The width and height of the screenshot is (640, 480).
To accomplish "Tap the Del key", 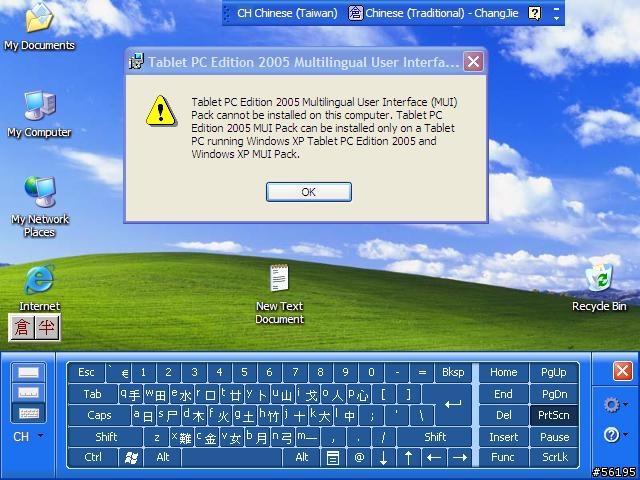I will (503, 416).
